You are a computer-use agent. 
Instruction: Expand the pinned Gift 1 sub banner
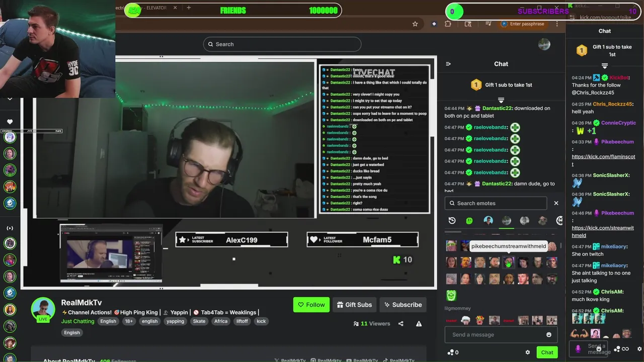coord(501,100)
